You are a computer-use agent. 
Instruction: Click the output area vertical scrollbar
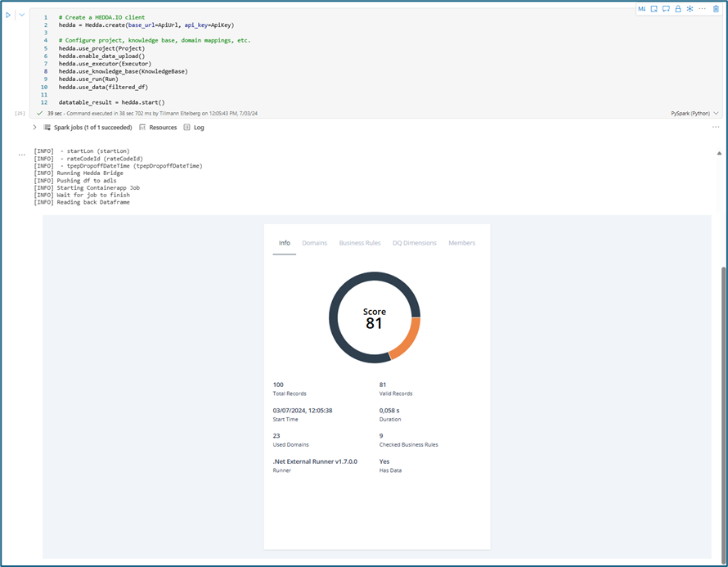720,368
